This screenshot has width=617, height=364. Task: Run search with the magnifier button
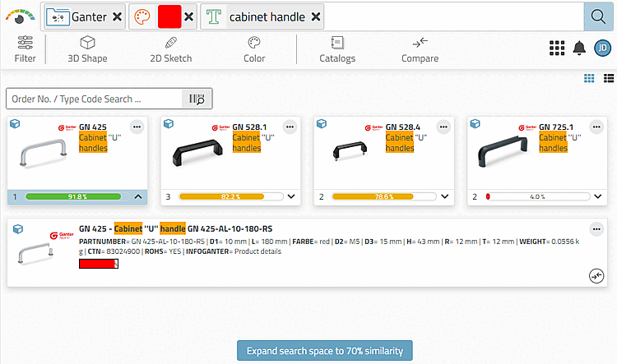(598, 17)
